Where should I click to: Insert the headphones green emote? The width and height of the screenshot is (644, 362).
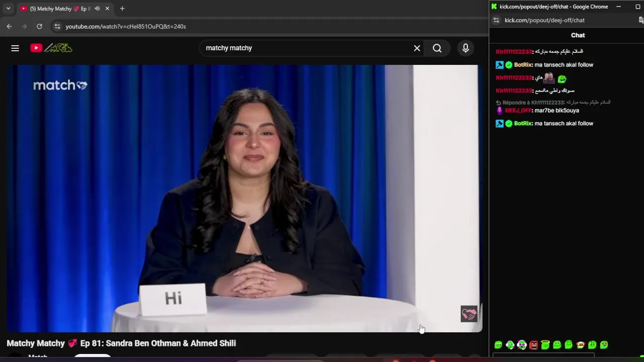coord(510,345)
